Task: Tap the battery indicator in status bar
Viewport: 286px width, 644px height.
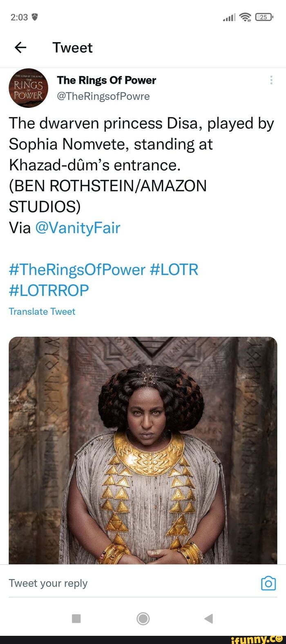Action: (264, 17)
